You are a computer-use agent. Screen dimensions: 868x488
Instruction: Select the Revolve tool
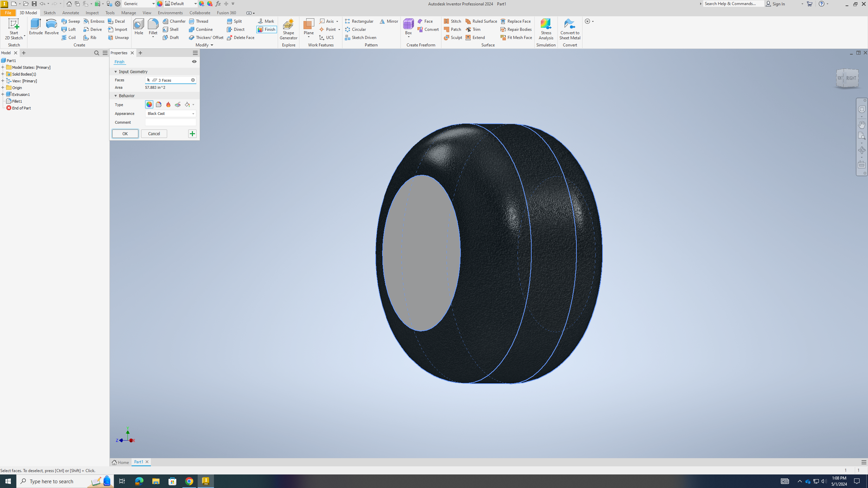click(52, 27)
